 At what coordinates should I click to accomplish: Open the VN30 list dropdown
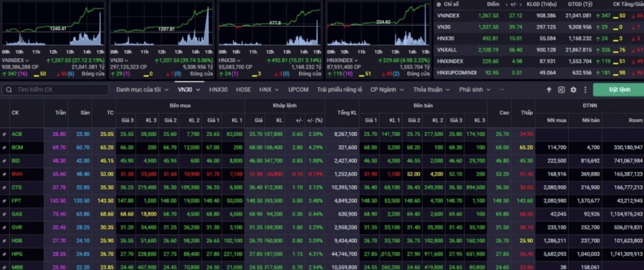coord(189,90)
